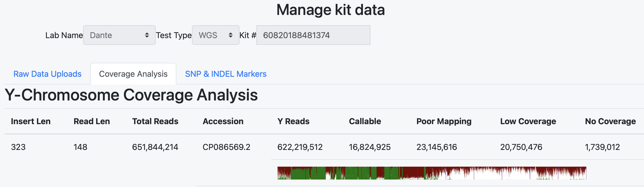Click the Kit # input field
The width and height of the screenshot is (644, 187).
pos(313,35)
